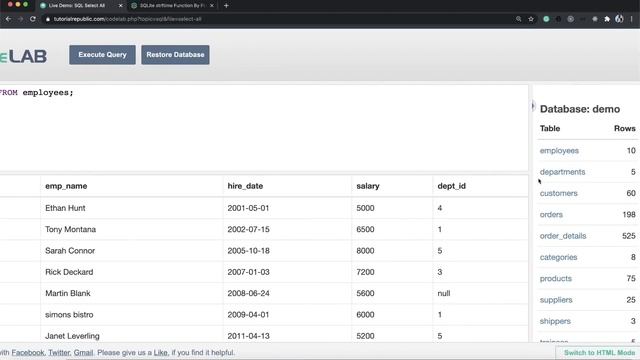Viewport: 640px width, 360px height.
Task: Open the orders table link
Action: pos(551,214)
